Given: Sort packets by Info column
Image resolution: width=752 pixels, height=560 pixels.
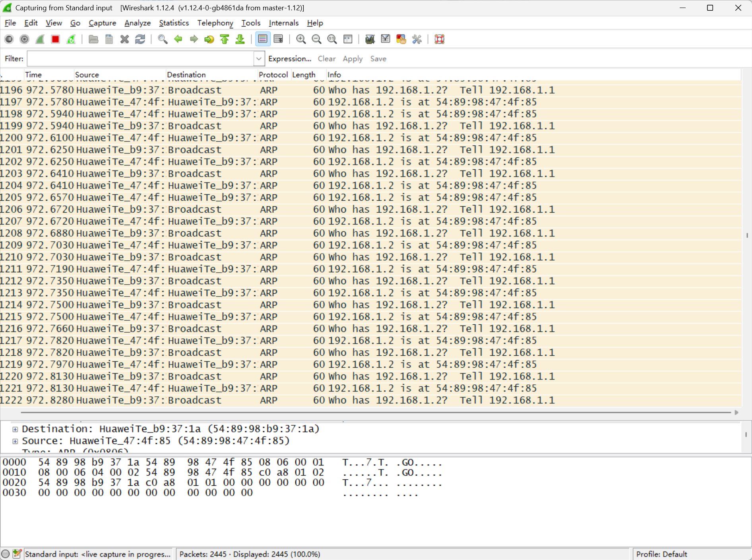Looking at the screenshot, I should tap(533, 75).
